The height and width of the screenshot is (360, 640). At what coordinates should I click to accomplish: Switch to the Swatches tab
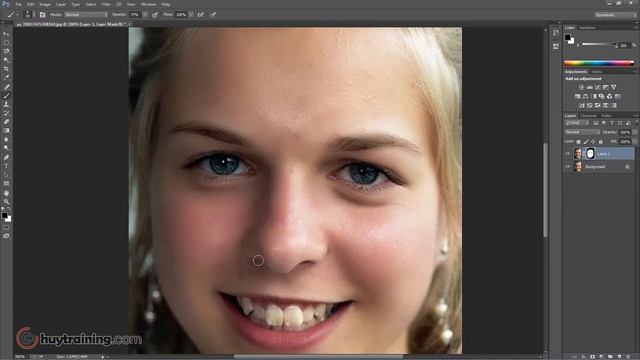click(x=588, y=28)
